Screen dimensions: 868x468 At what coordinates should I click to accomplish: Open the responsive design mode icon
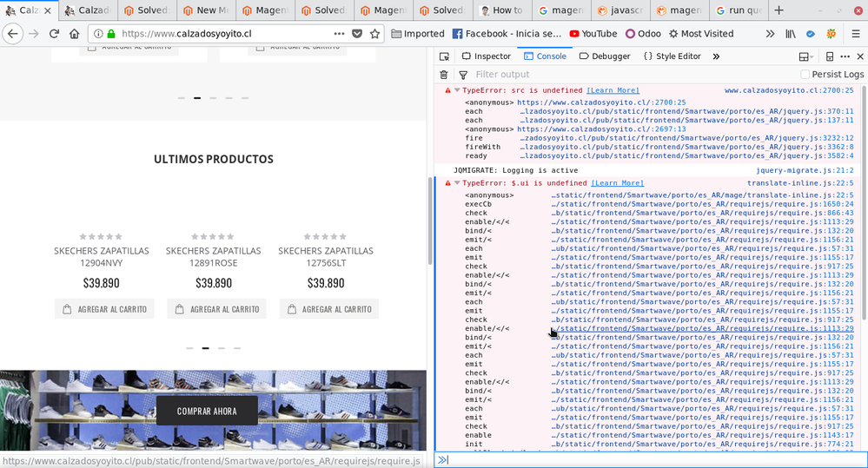pyautogui.click(x=830, y=56)
